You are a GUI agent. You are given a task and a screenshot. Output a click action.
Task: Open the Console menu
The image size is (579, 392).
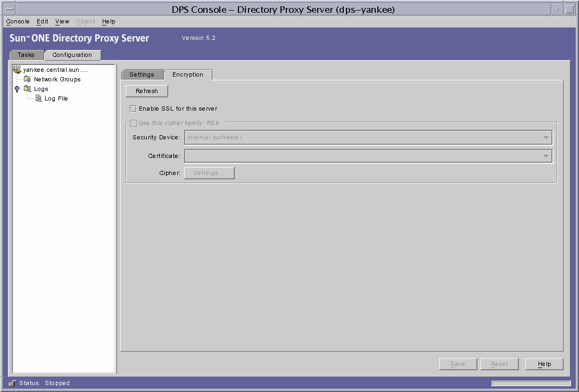[18, 21]
